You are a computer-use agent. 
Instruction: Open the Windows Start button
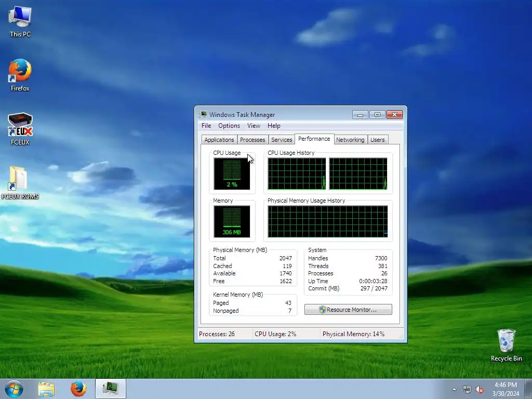click(x=14, y=389)
